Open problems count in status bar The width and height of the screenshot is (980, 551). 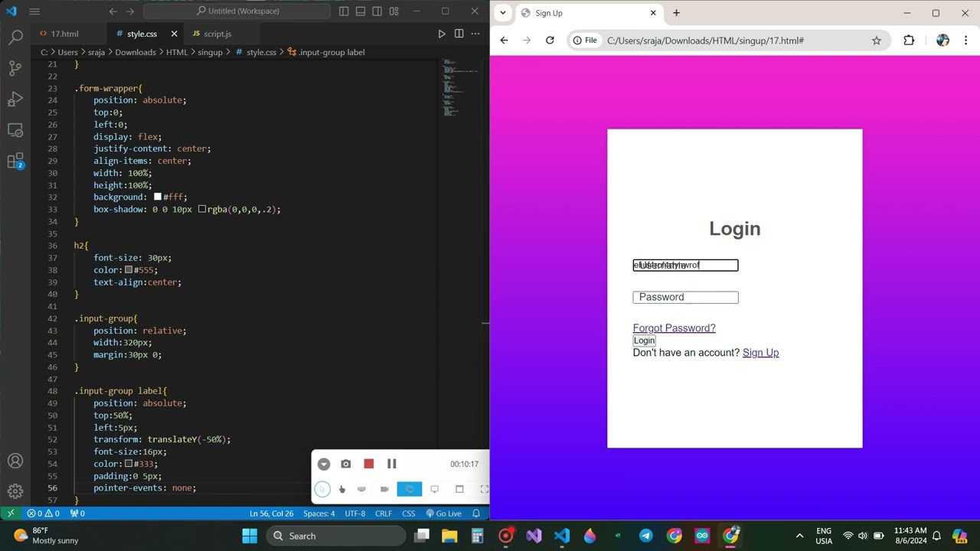[43, 514]
